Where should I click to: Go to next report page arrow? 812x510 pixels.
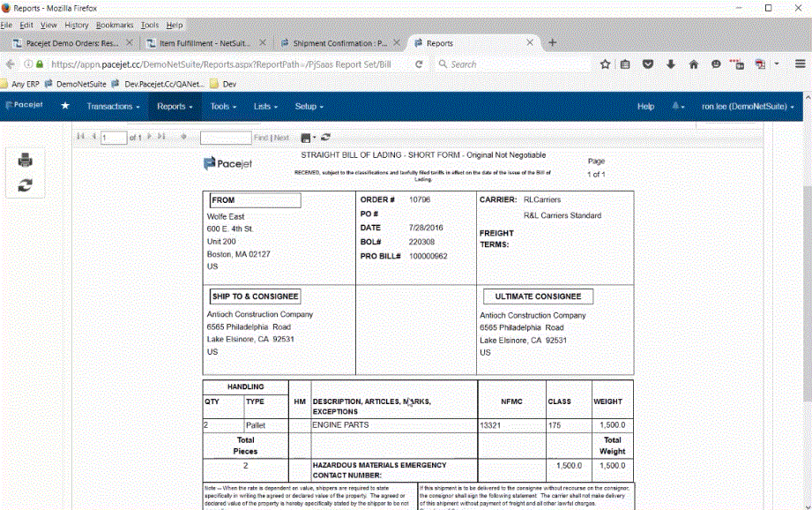(x=149, y=137)
